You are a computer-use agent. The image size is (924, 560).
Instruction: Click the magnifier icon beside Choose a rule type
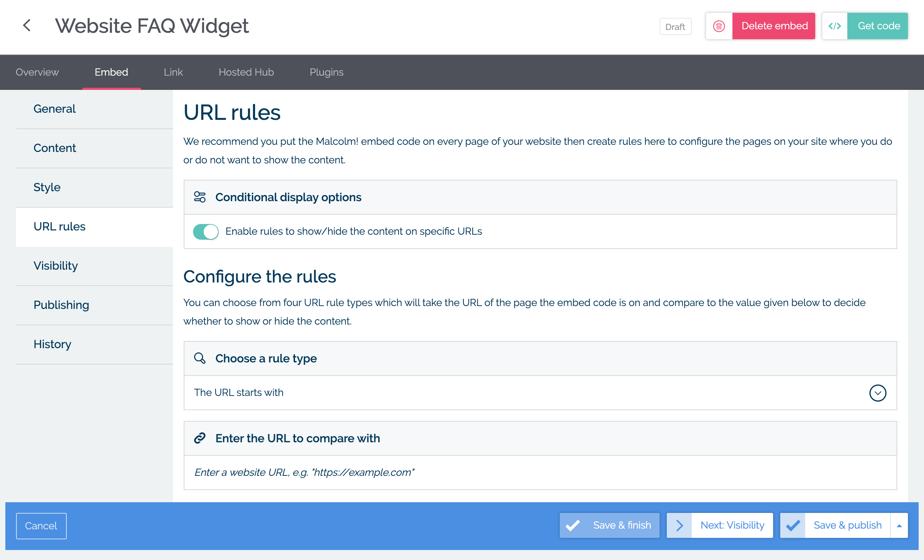(x=199, y=358)
